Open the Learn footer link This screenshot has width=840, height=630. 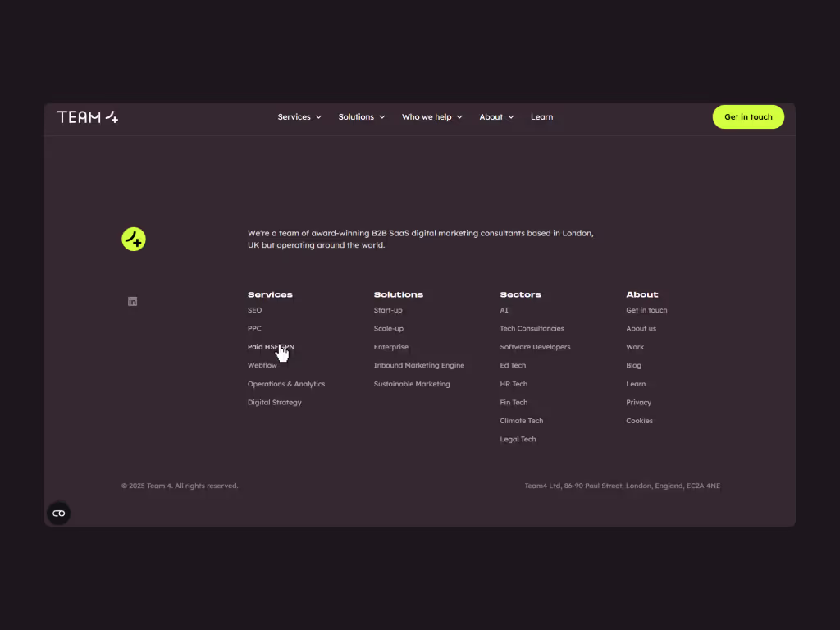[x=636, y=384]
